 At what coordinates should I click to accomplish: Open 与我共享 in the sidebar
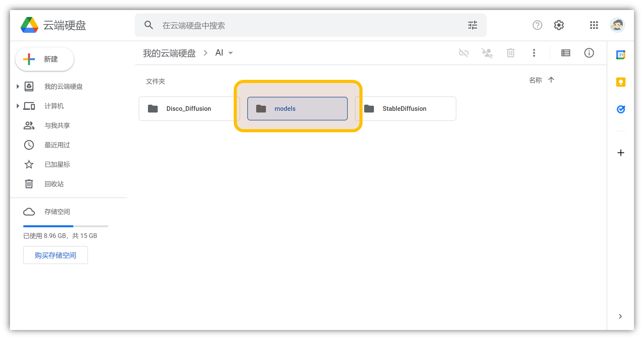pos(57,125)
